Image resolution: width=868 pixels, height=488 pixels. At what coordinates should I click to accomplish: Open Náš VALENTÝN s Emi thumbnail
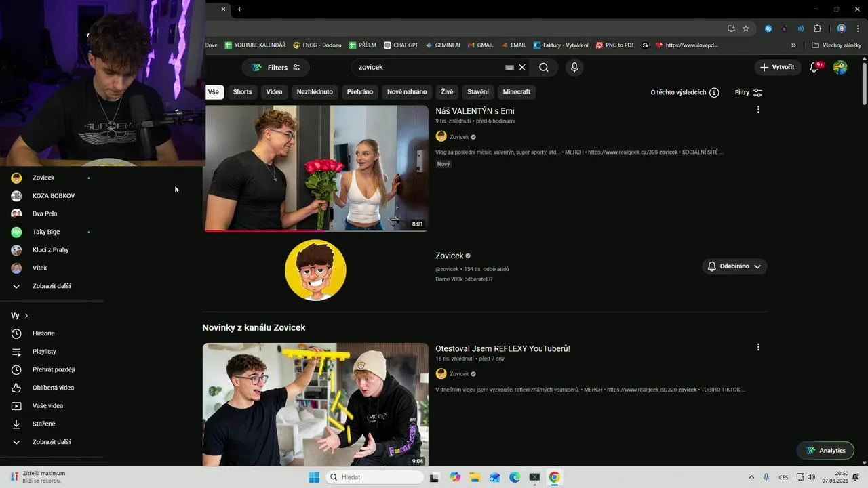[316, 169]
